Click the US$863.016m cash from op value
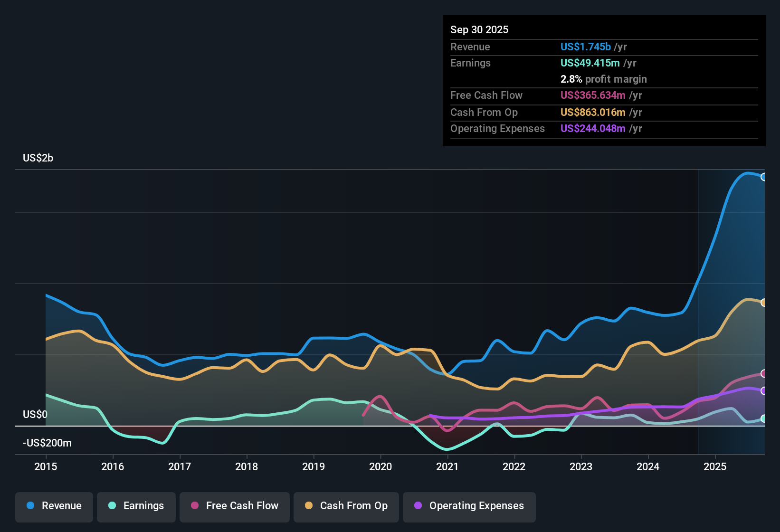780x532 pixels. click(593, 113)
